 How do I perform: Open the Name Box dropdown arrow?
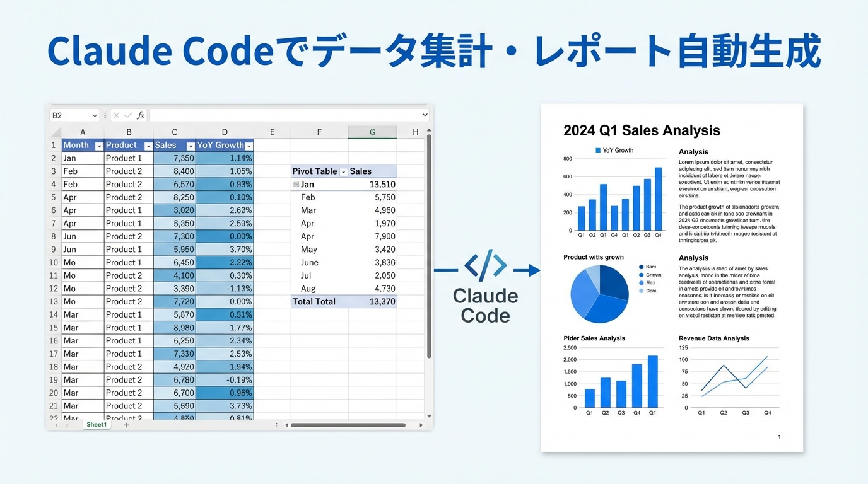coord(95,115)
